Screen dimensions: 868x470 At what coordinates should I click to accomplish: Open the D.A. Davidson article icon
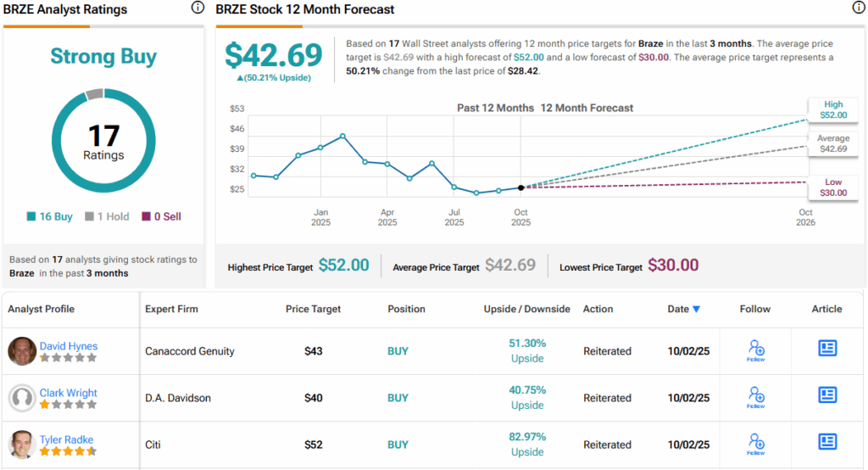(827, 395)
